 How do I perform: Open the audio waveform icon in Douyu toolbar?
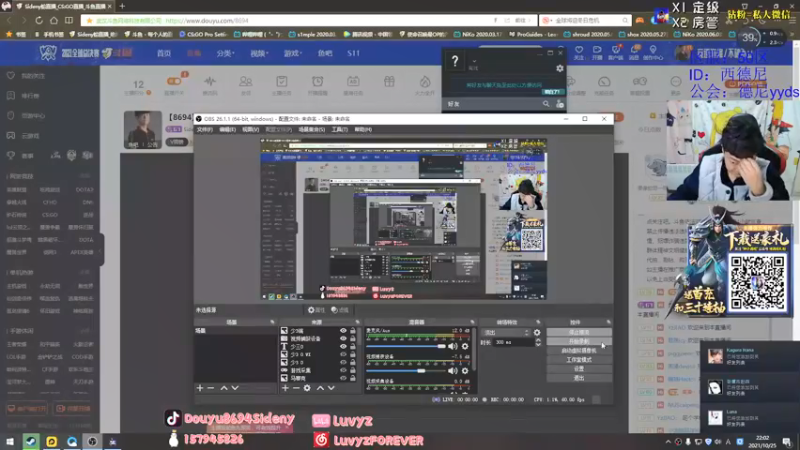click(x=210, y=81)
